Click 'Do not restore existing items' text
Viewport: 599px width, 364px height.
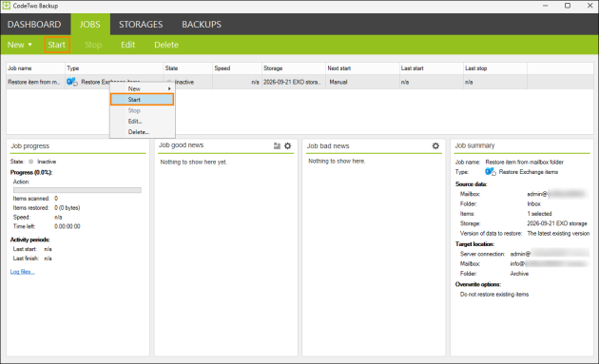[x=494, y=294]
